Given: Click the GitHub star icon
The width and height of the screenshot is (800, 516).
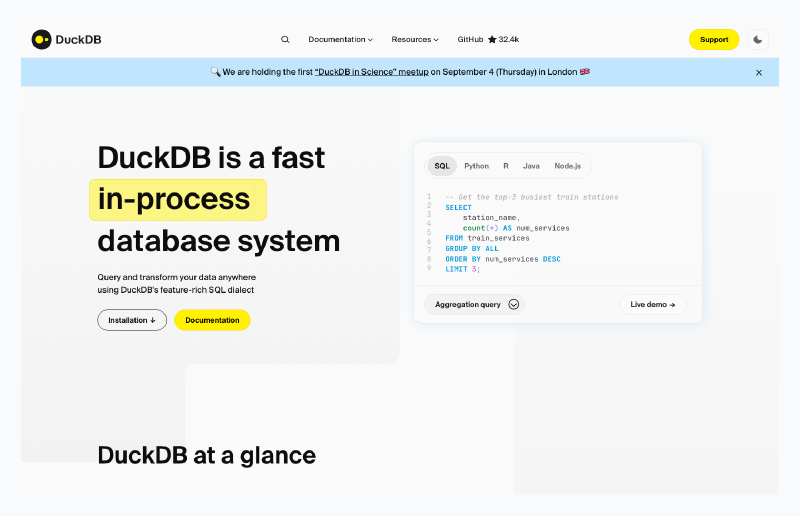Looking at the screenshot, I should point(492,40).
